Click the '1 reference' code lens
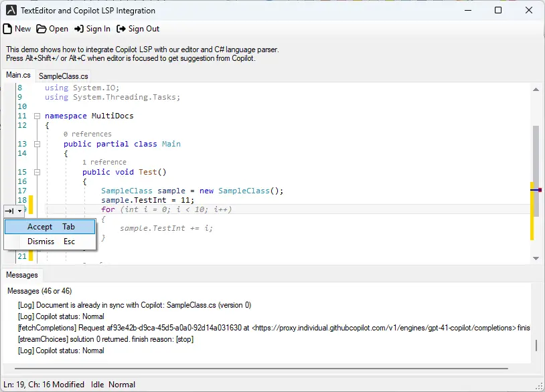 104,162
